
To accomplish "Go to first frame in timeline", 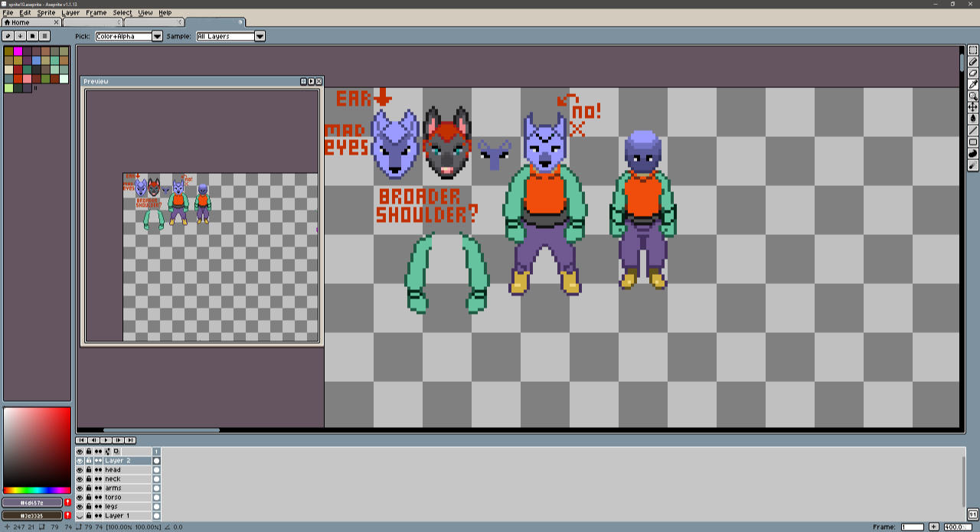I will pos(81,440).
